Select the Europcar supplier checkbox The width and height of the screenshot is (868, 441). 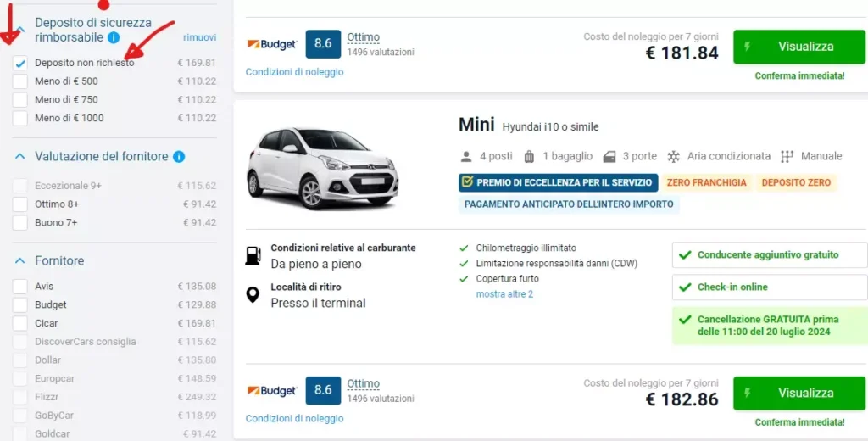[x=20, y=379]
